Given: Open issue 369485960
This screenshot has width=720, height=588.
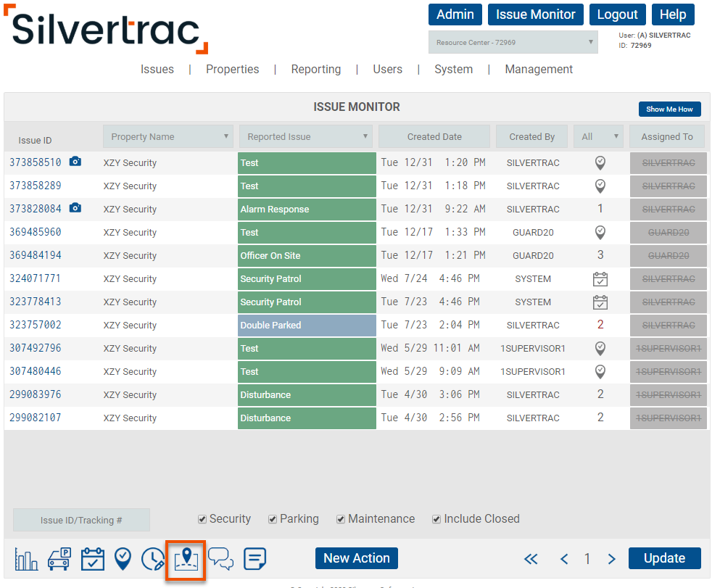Looking at the screenshot, I should tap(36, 232).
